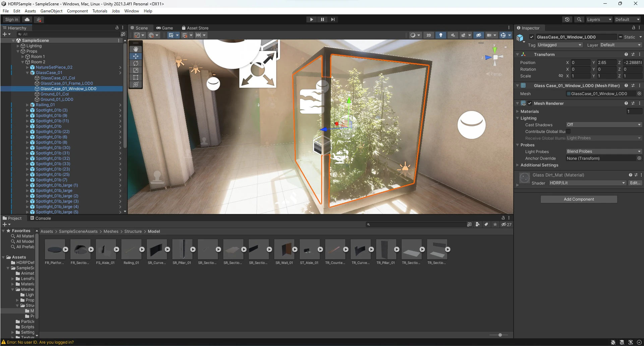Switch to the Game tab
Screen dimensions: 644x346
[165, 28]
